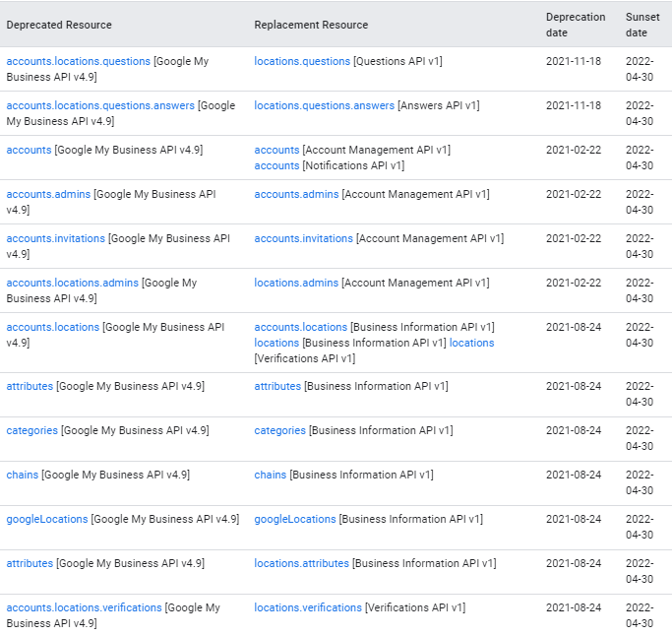672x636 pixels.
Task: Open locations.questions.answers replacement resource link
Action: point(324,105)
